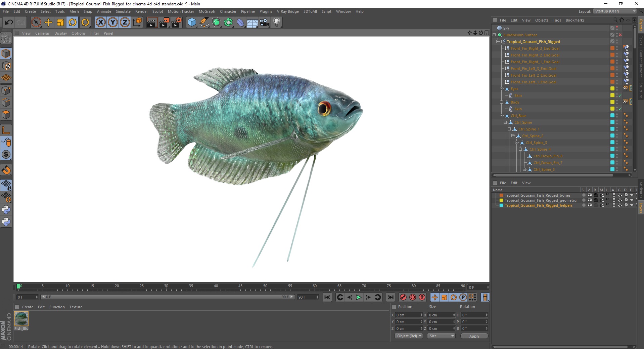Collapse the Ctrl_Base node

point(502,116)
